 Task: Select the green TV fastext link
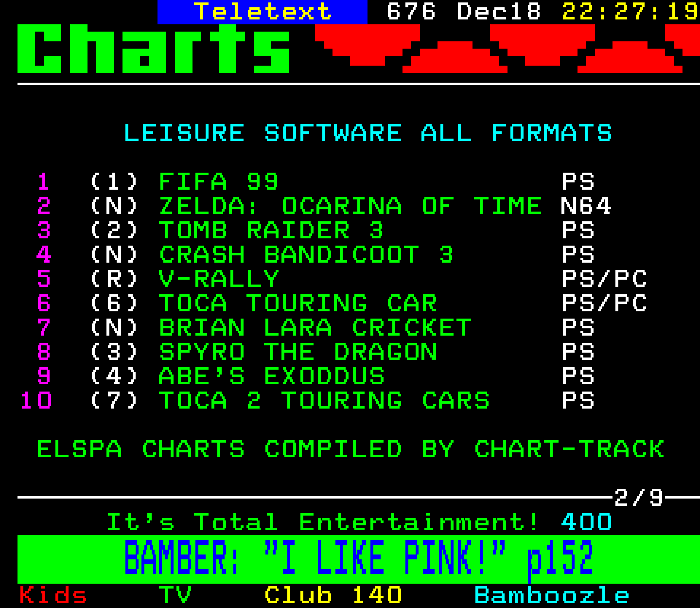click(175, 595)
